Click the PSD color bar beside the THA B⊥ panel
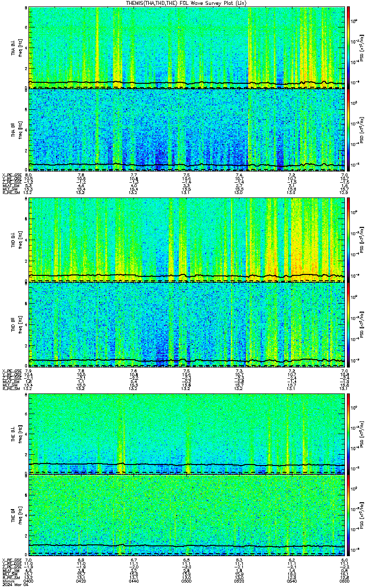Viewport: 368px width, 588px height. pyautogui.click(x=348, y=47)
